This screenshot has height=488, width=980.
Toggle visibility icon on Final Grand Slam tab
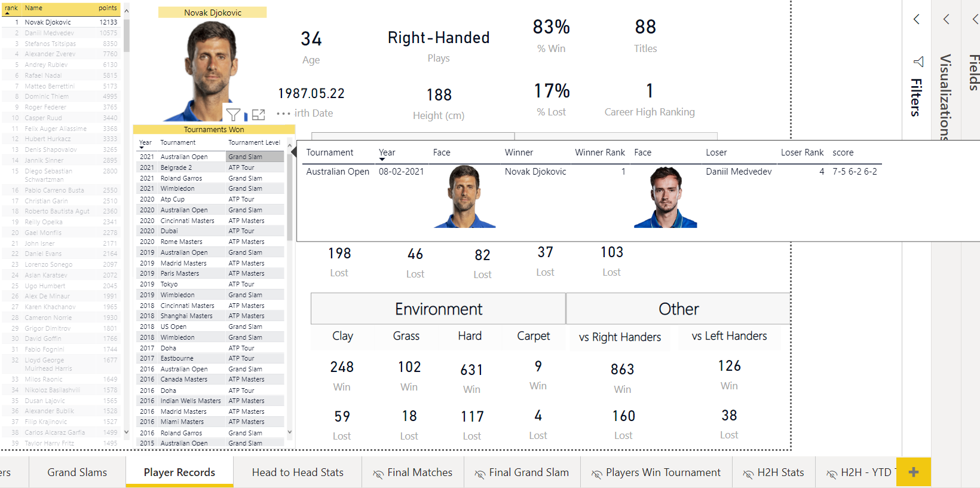tap(478, 472)
